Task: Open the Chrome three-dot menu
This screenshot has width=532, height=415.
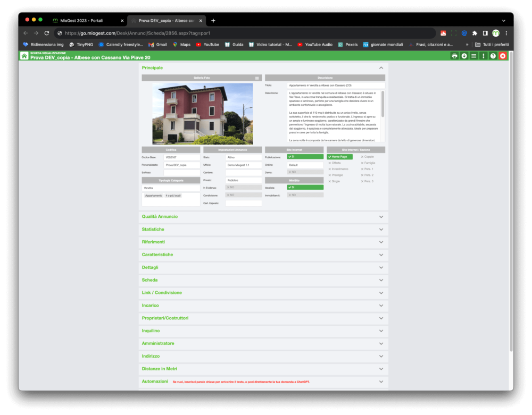Action: [506, 33]
